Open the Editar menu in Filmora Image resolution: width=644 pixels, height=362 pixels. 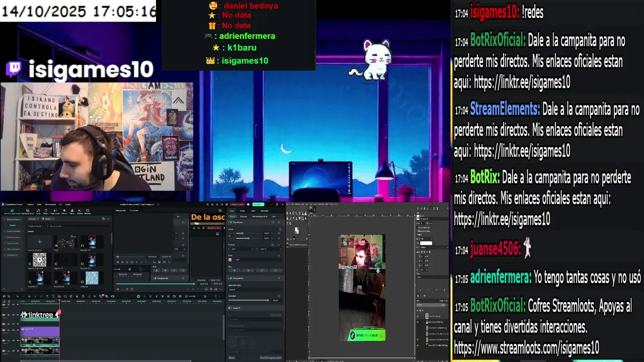pos(39,204)
